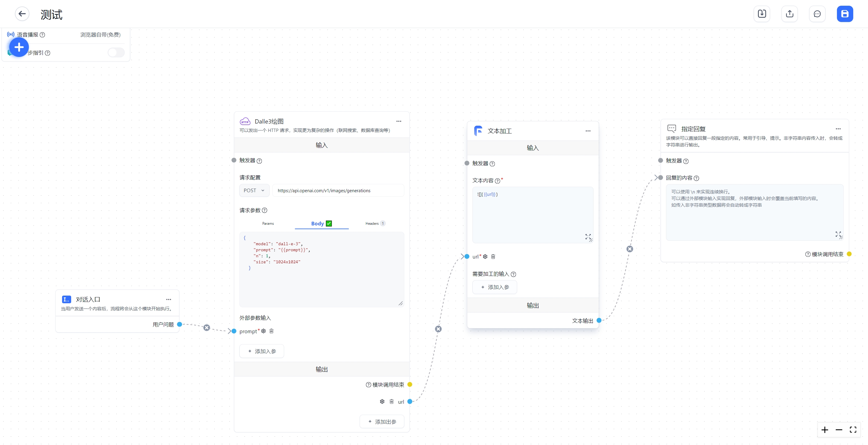
Task: Open the Dalle3绘图 module more menu
Action: pyautogui.click(x=399, y=121)
